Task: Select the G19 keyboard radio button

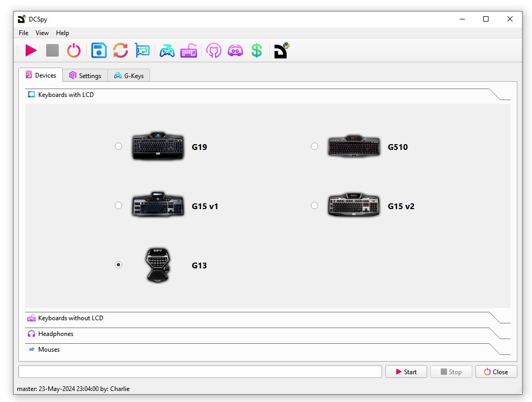Action: (118, 146)
